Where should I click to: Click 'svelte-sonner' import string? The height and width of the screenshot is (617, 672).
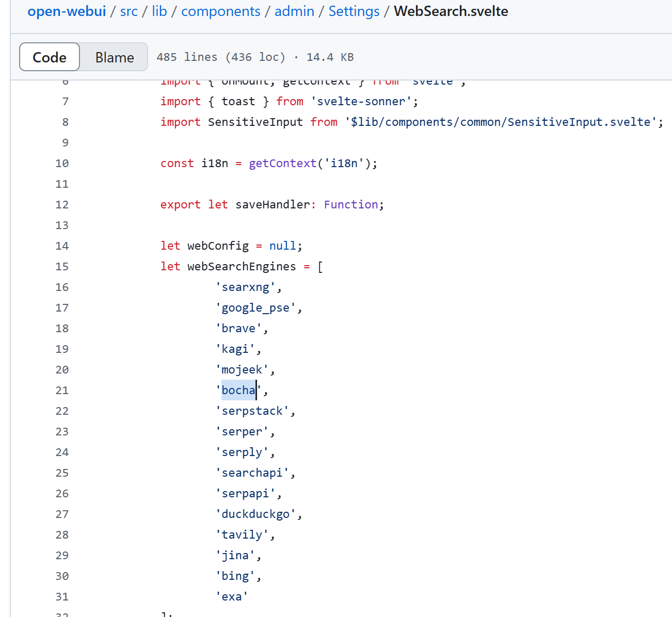coord(361,102)
